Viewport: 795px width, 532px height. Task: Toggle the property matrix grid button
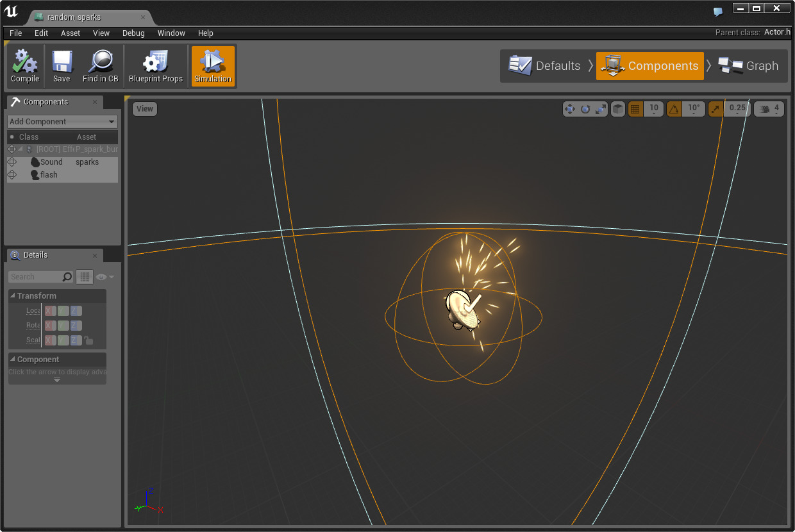coord(85,277)
